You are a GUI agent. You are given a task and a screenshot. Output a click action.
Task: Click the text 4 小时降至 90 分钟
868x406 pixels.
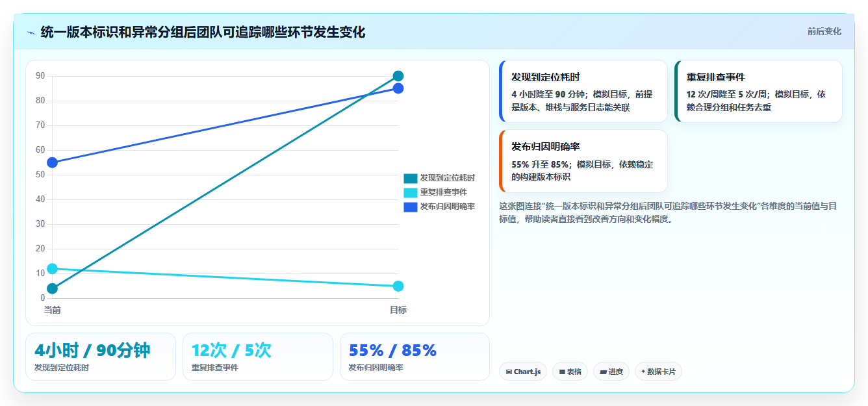[550, 94]
